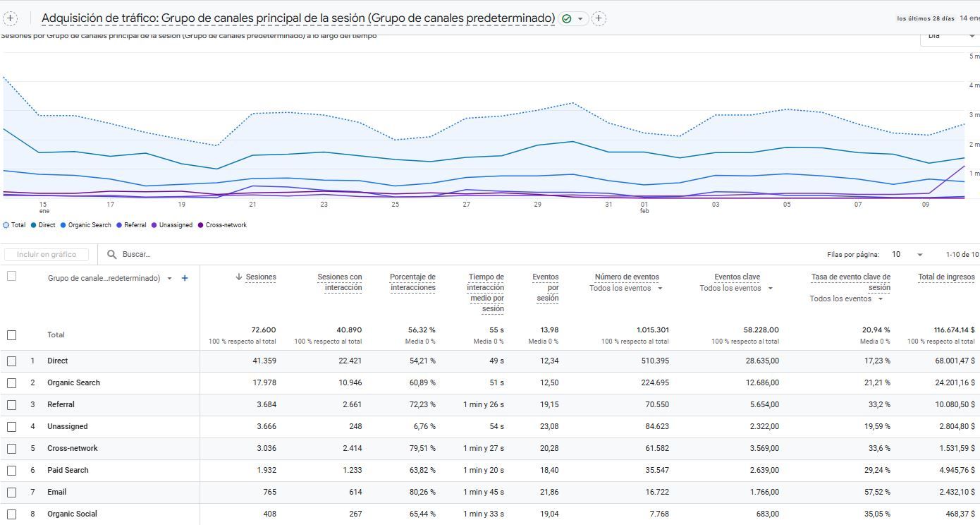
Task: Sort by 'Número de eventos' column
Action: coord(627,277)
